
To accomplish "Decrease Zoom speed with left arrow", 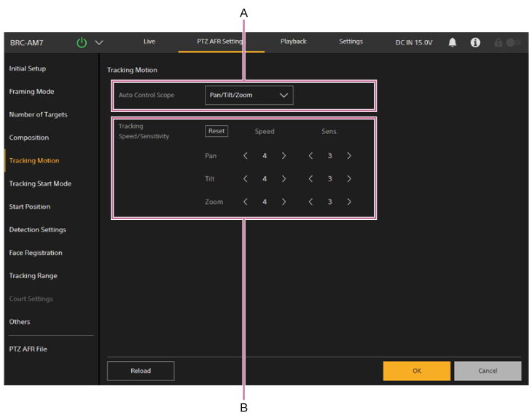I will [246, 202].
